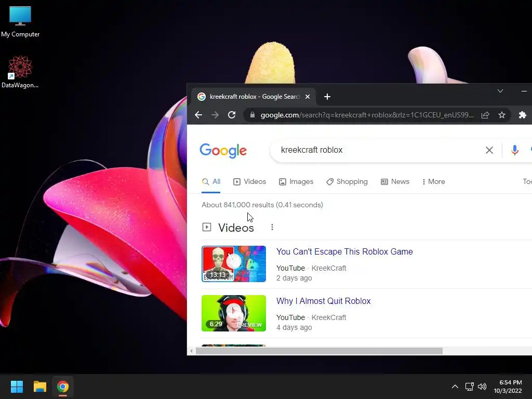Viewport: 532px width, 399px height.
Task: Close the kreekcraft roblox tab
Action: point(308,97)
